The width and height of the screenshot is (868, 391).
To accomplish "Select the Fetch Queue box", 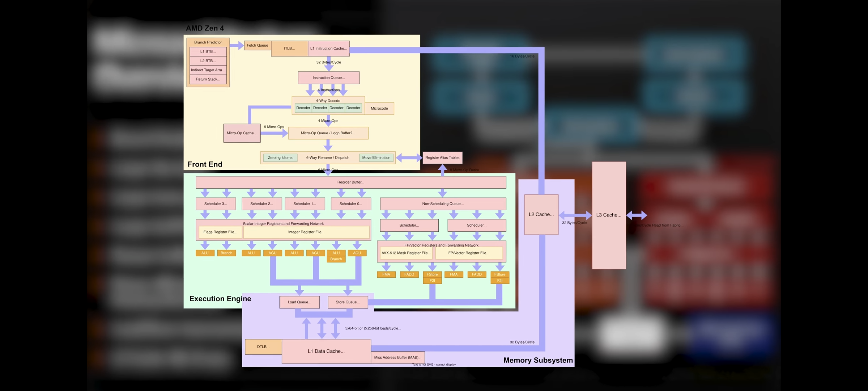I will [x=258, y=46].
